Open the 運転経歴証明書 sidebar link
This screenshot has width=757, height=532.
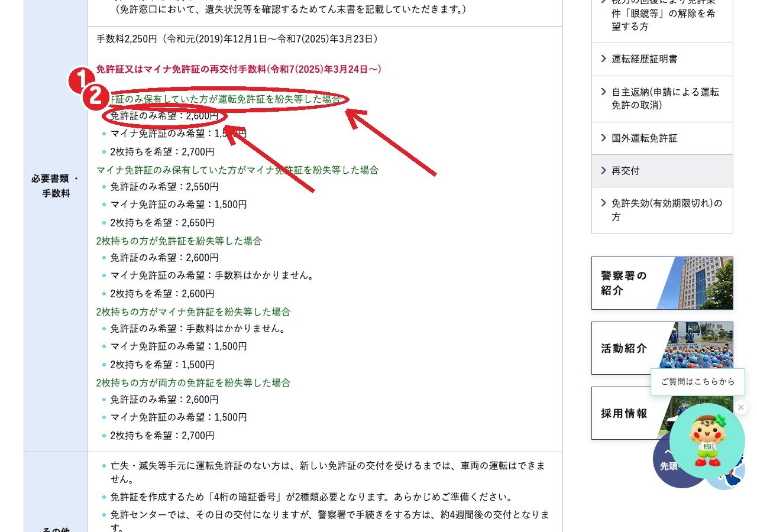pos(662,59)
